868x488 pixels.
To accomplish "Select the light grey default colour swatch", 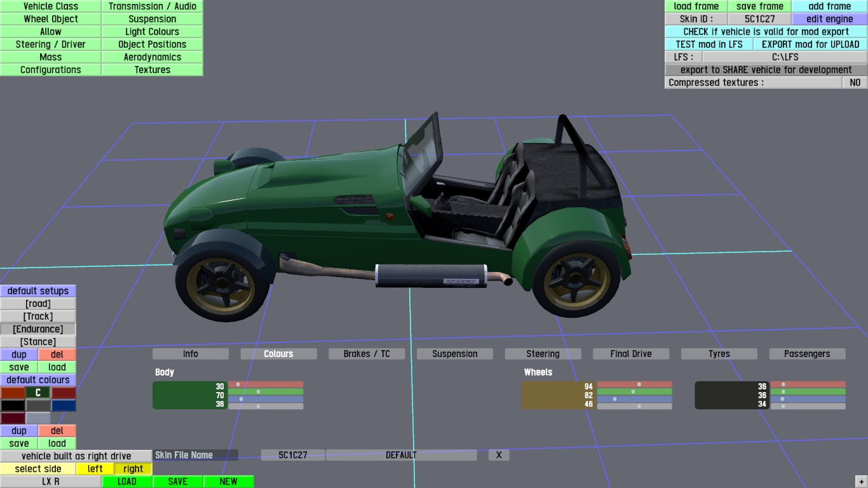I will click(38, 418).
